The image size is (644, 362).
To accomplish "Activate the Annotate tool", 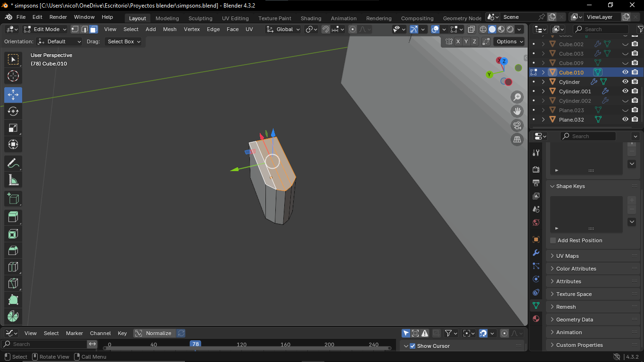I will tap(13, 164).
